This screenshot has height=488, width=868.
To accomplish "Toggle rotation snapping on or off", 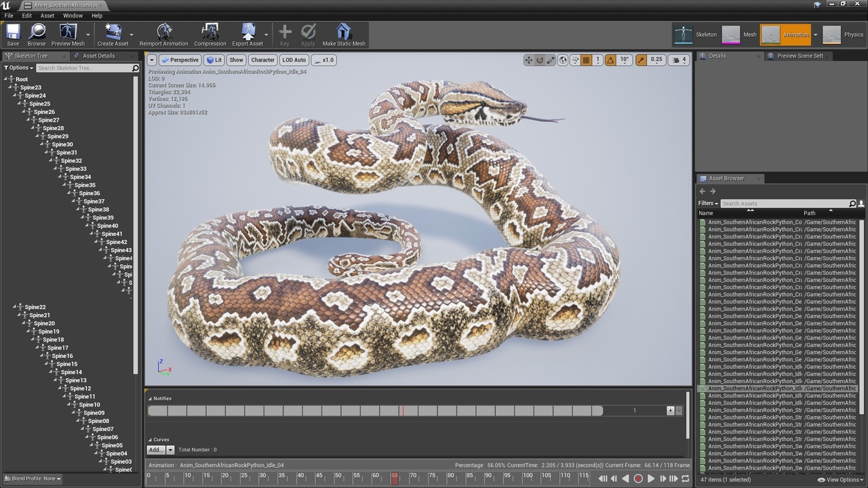I will pos(610,60).
